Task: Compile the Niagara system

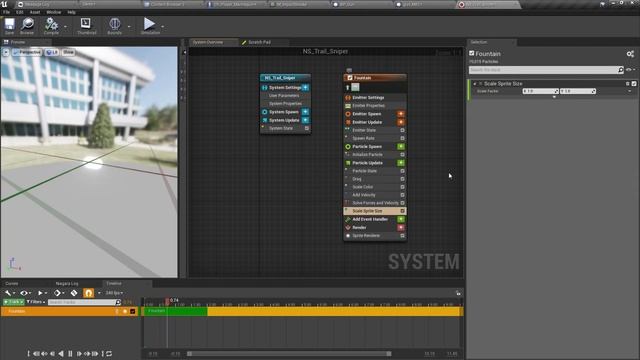Action: [51, 26]
